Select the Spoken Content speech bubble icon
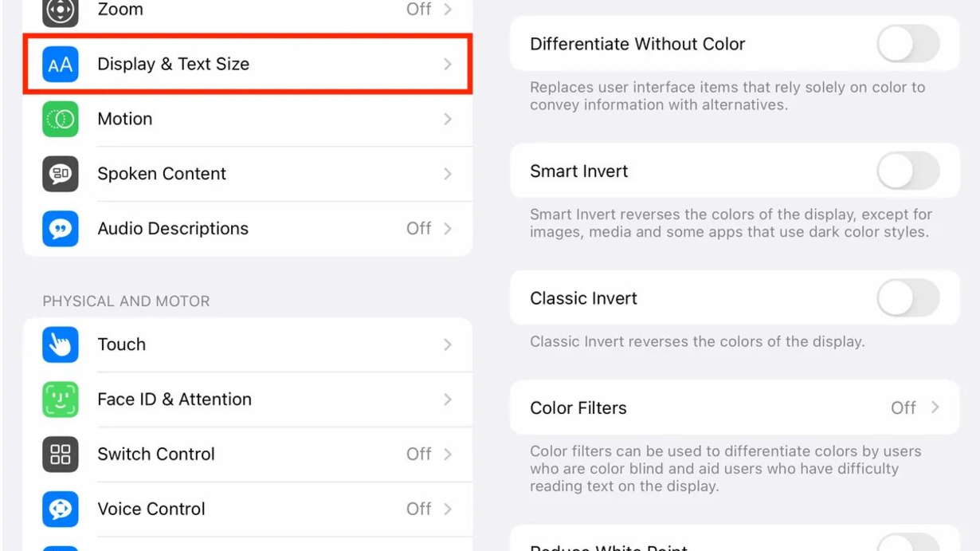Image resolution: width=980 pixels, height=551 pixels. click(61, 174)
